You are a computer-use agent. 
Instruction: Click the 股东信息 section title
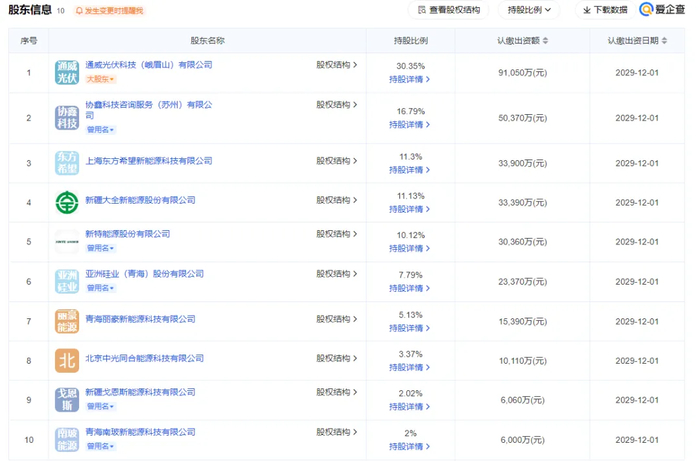click(x=30, y=10)
